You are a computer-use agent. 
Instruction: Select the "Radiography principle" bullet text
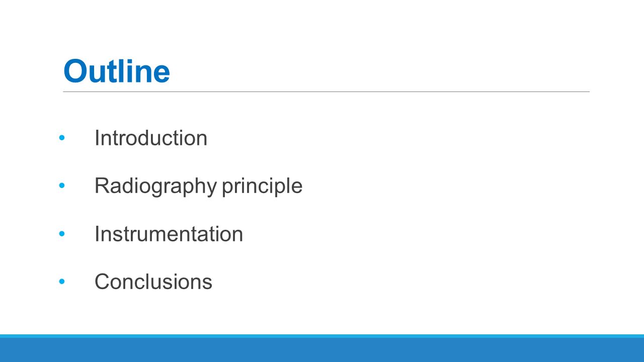click(x=198, y=186)
